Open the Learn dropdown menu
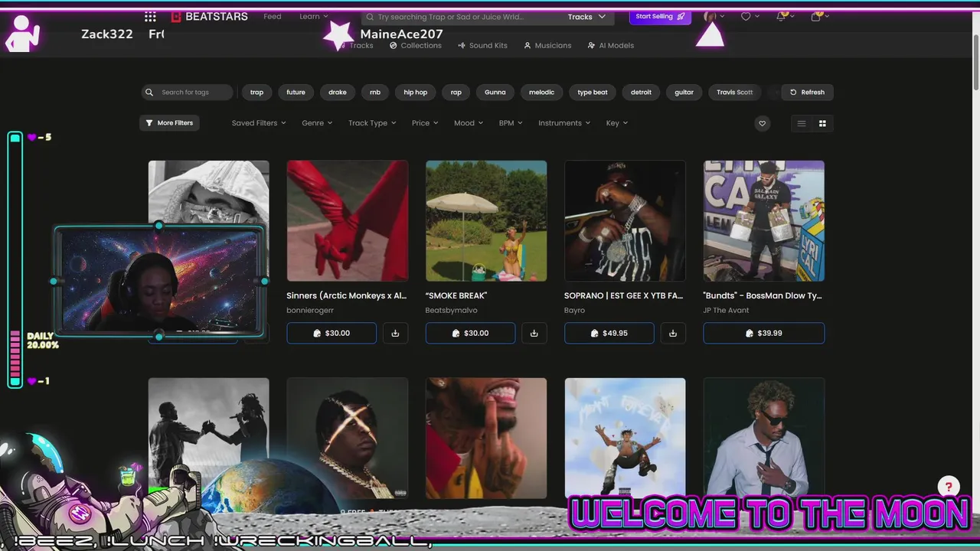 coord(314,16)
